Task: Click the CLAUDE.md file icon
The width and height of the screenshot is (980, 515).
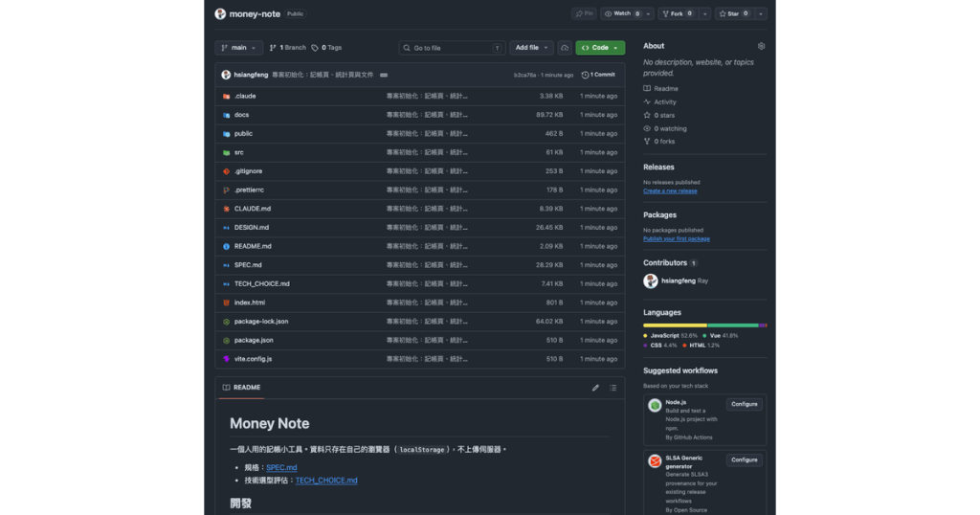Action: click(226, 209)
